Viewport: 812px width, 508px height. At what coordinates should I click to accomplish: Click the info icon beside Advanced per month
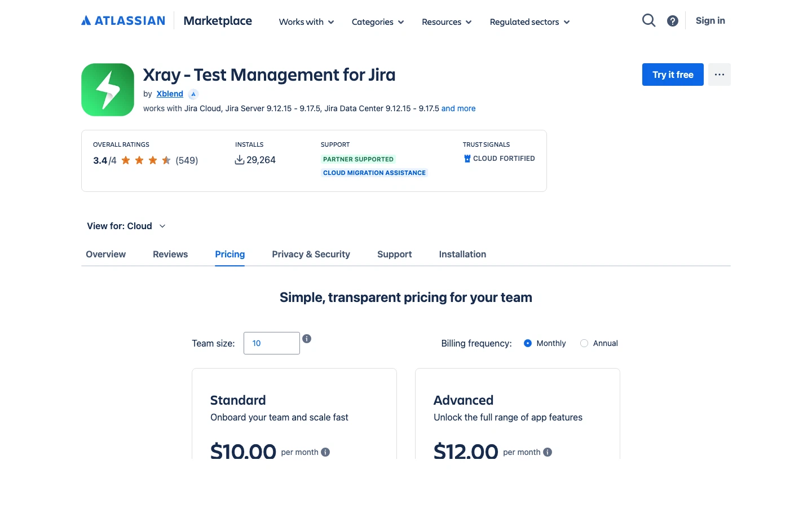(x=548, y=452)
